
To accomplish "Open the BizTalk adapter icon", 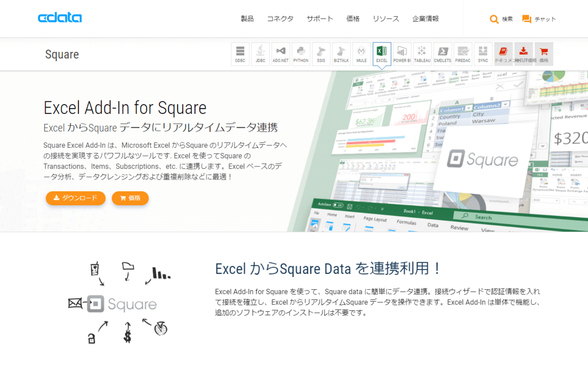I will click(x=341, y=54).
